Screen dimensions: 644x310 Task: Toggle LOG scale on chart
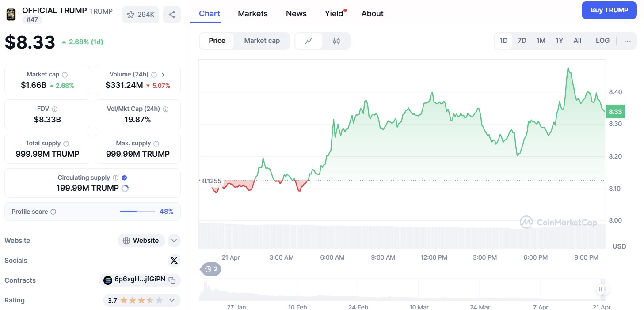pyautogui.click(x=602, y=41)
